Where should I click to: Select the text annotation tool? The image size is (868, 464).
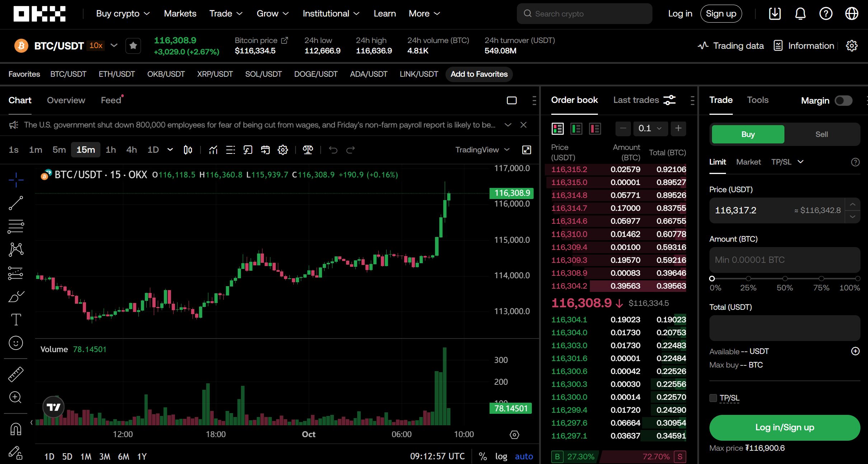click(x=15, y=319)
